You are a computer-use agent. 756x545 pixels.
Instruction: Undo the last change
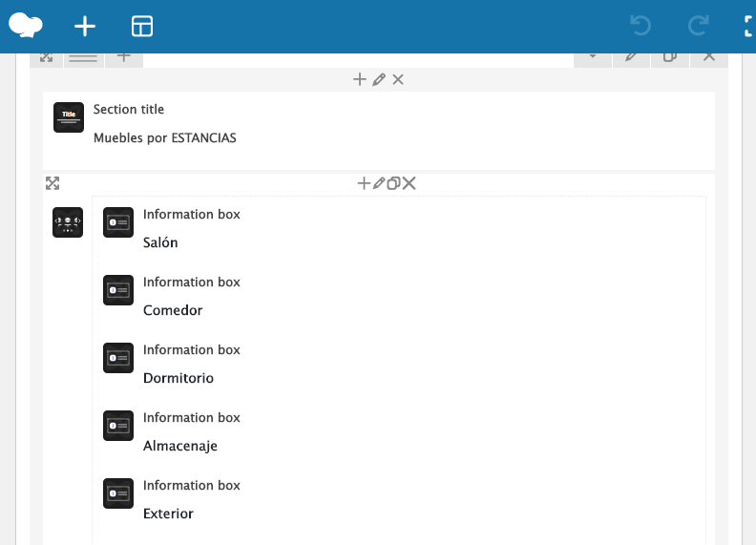click(640, 26)
